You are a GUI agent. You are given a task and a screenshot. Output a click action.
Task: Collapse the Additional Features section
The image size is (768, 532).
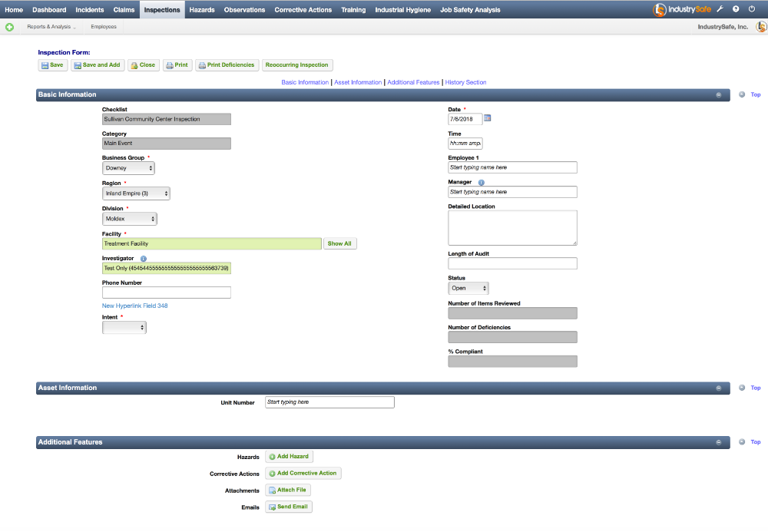(x=719, y=442)
